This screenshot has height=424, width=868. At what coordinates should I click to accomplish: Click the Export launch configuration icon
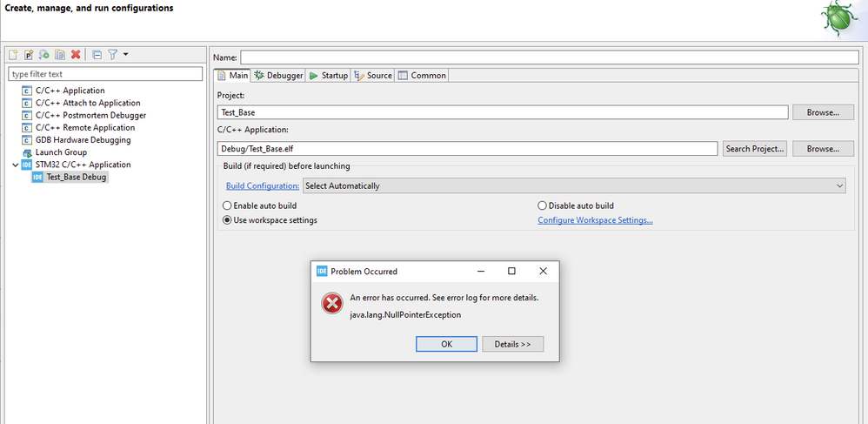pyautogui.click(x=44, y=55)
